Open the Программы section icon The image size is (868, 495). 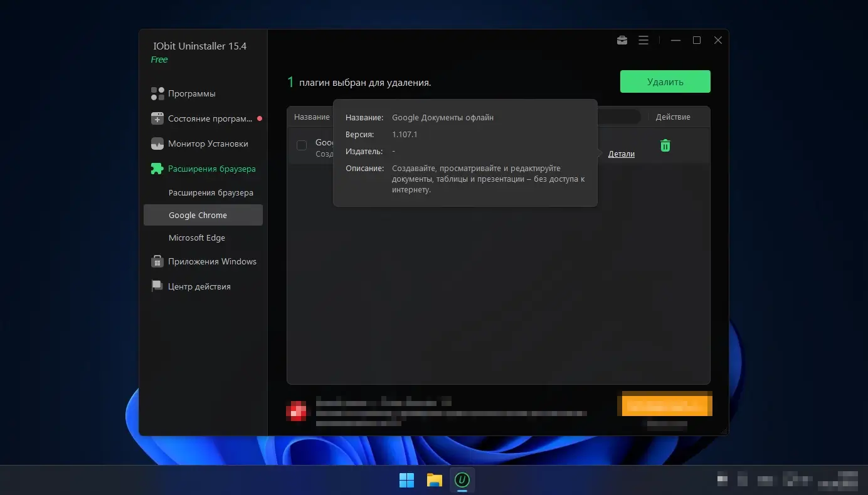[x=157, y=93]
